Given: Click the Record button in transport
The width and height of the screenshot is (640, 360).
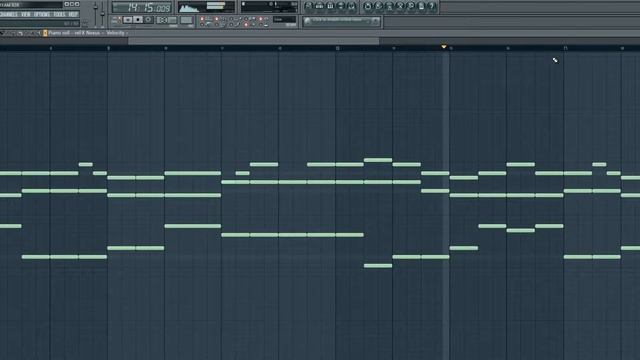Looking at the screenshot, I should [x=149, y=20].
